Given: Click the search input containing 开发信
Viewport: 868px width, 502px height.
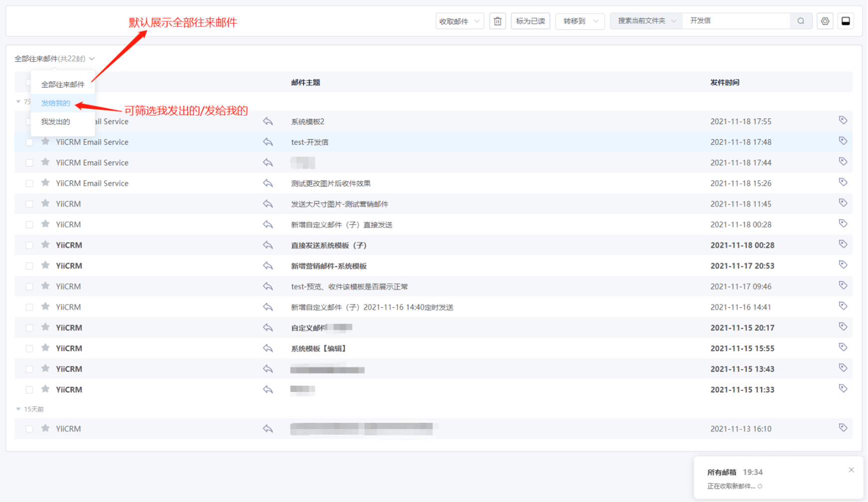Looking at the screenshot, I should click(737, 21).
